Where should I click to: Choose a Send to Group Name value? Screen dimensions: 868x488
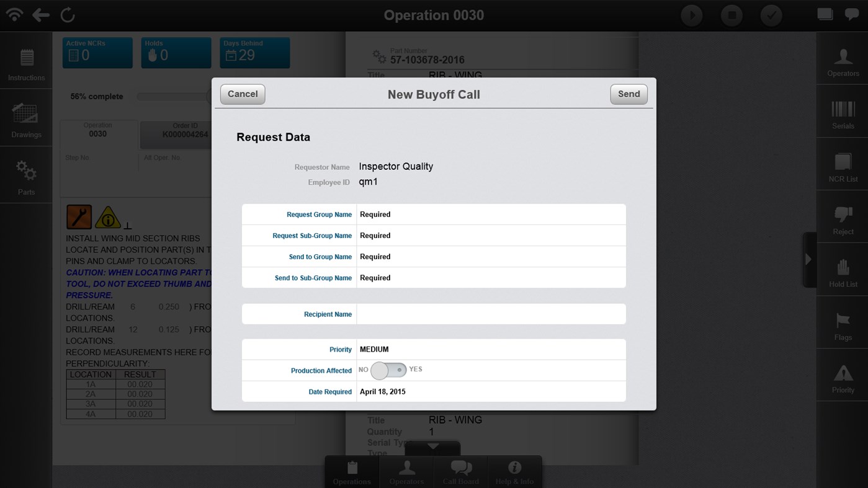[490, 257]
